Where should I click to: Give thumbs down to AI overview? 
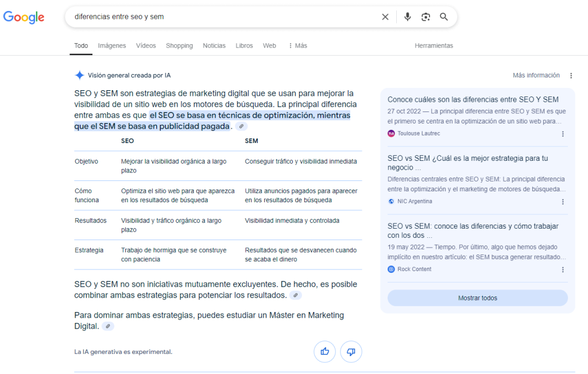(x=351, y=352)
